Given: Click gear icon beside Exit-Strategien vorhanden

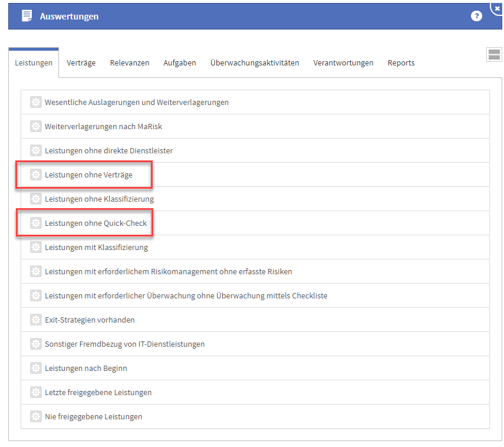Looking at the screenshot, I should click(x=36, y=320).
